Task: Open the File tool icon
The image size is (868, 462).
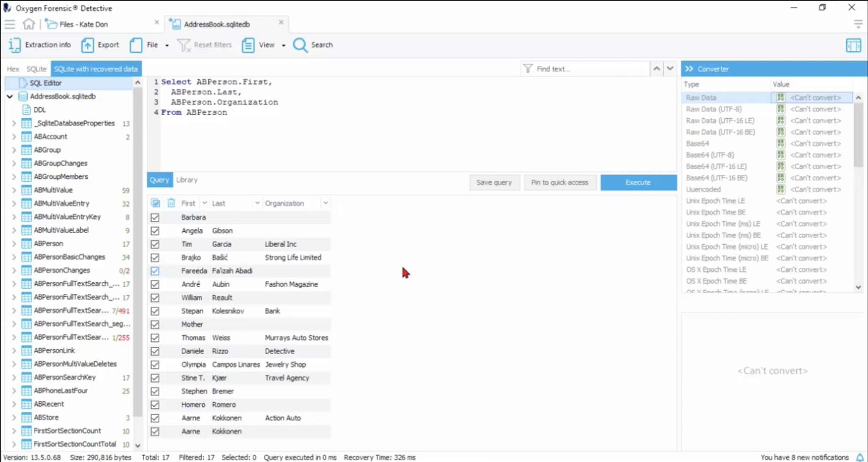Action: pos(136,45)
